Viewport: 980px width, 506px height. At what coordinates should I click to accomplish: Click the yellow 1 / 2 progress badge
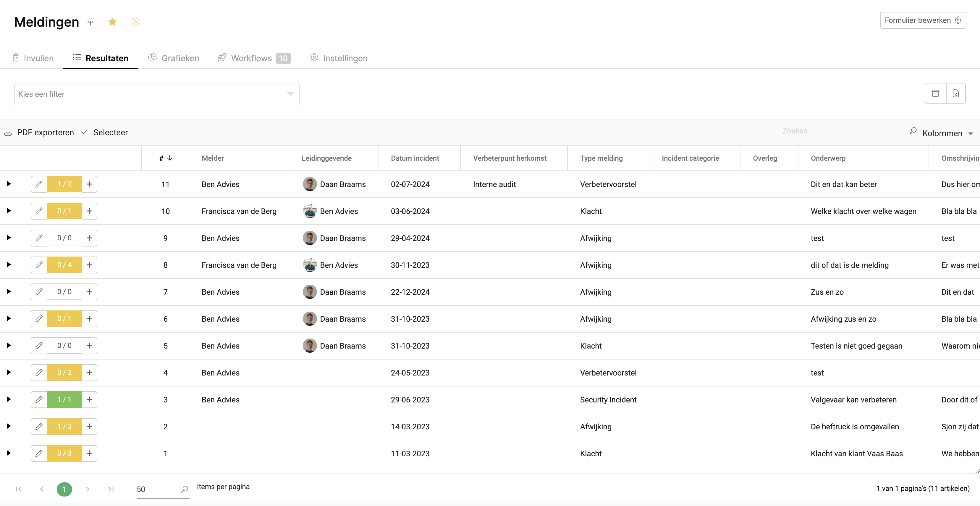pos(64,184)
